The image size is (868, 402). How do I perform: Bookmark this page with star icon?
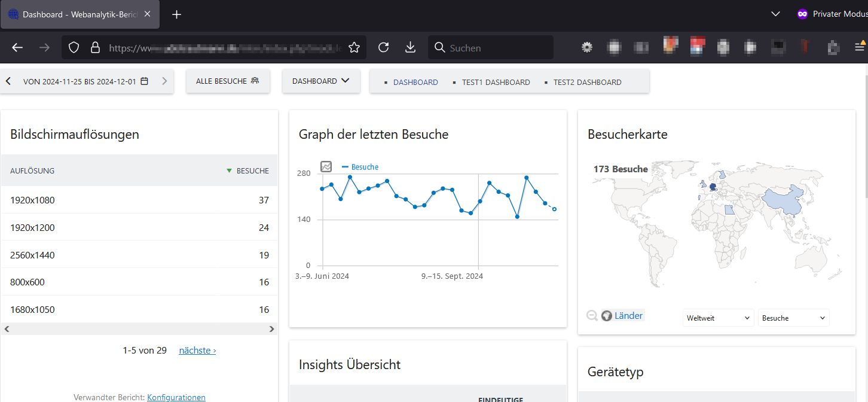click(354, 48)
